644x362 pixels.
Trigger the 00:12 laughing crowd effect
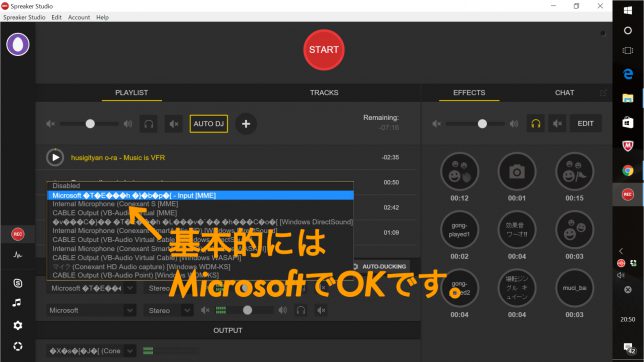459,172
